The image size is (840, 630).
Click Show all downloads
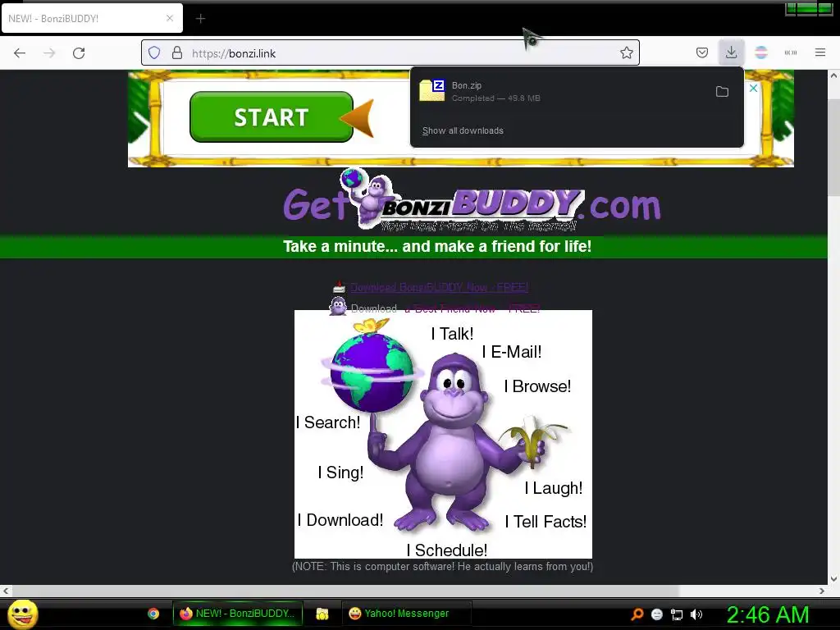tap(463, 130)
